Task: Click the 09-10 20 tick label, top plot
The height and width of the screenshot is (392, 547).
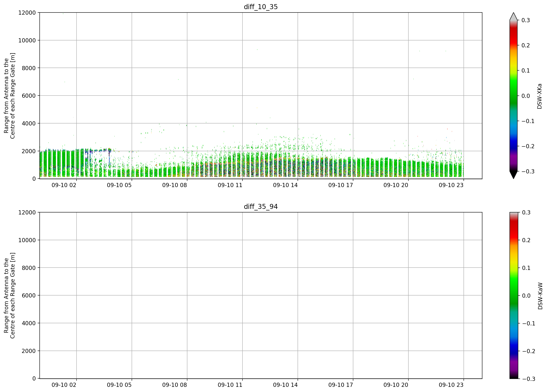Action: coord(396,185)
